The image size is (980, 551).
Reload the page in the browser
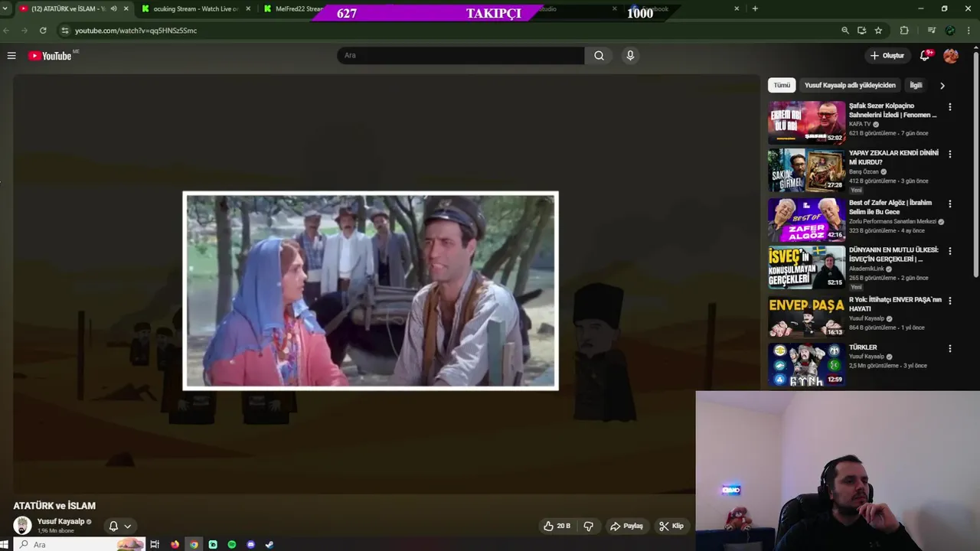pyautogui.click(x=43, y=31)
